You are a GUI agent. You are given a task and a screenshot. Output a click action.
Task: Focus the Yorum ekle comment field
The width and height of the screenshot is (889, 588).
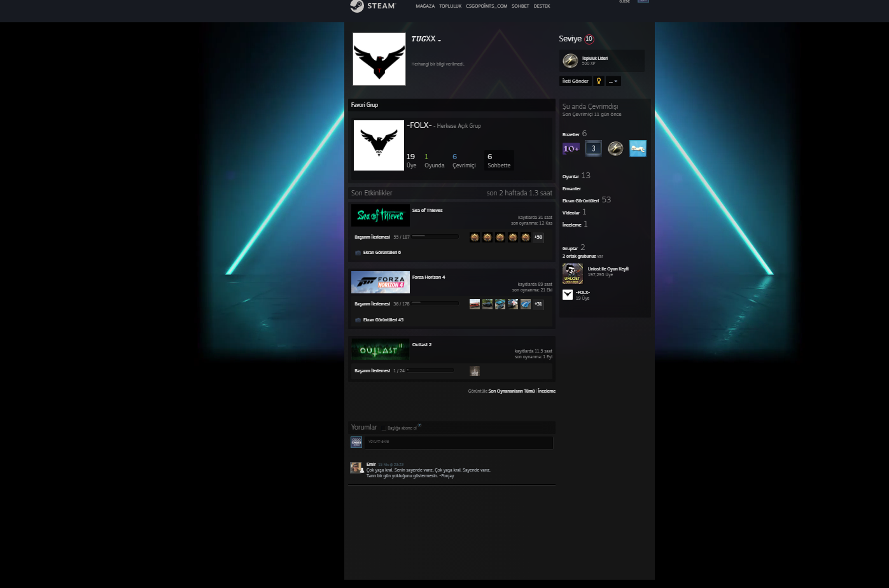click(459, 442)
